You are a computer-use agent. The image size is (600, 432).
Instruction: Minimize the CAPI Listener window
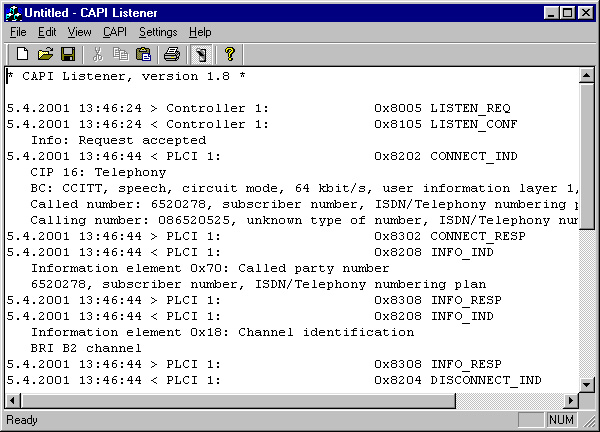click(551, 13)
